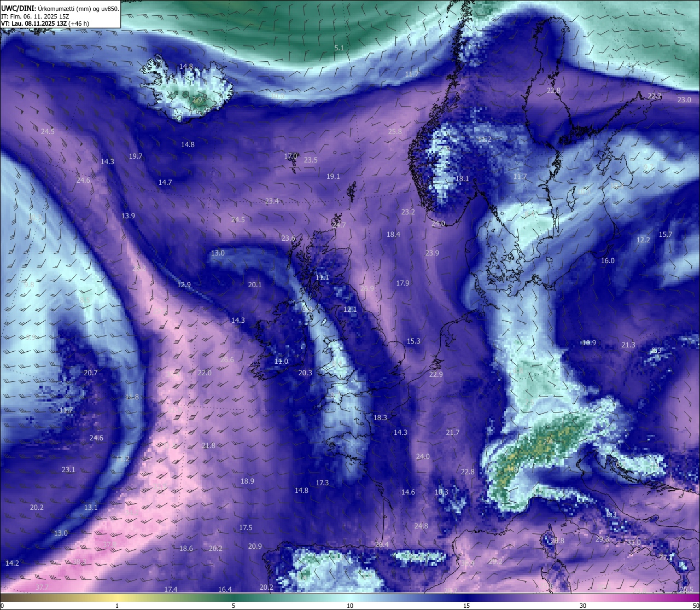The height and width of the screenshot is (610, 700).
Task: Click the 24.8 value over southern France
Action: click(421, 526)
